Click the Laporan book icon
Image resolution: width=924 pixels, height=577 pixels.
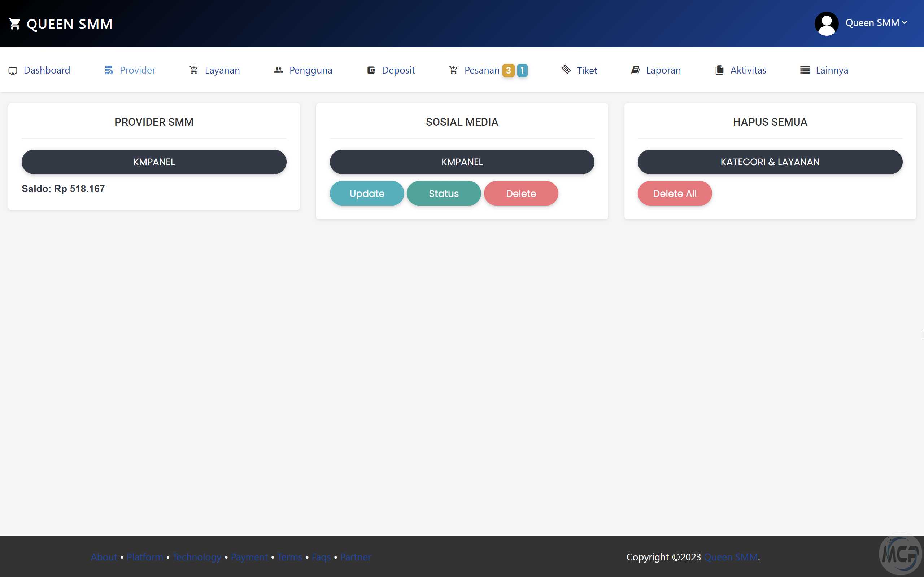tap(635, 70)
